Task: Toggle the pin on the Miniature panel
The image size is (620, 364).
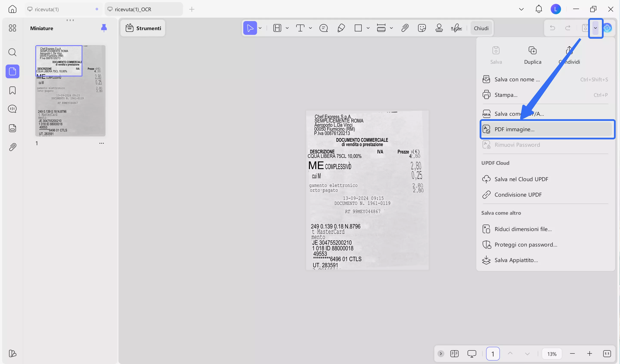Action: pos(104,28)
